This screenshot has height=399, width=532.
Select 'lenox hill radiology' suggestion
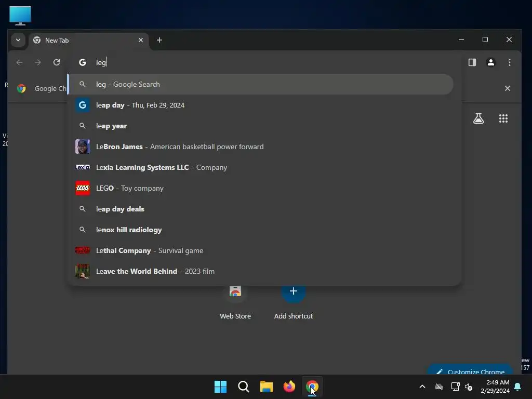(261, 230)
